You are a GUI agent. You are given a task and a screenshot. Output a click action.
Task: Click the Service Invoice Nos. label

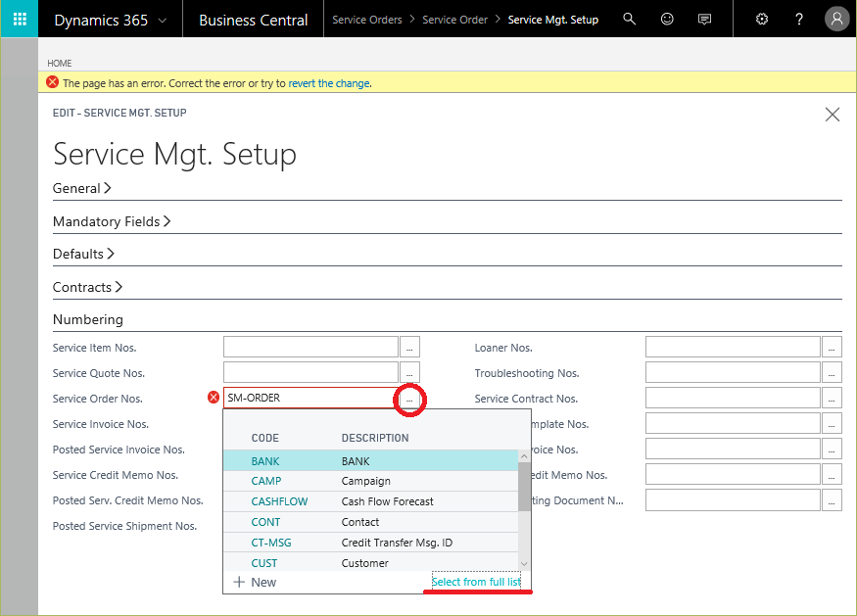(101, 424)
